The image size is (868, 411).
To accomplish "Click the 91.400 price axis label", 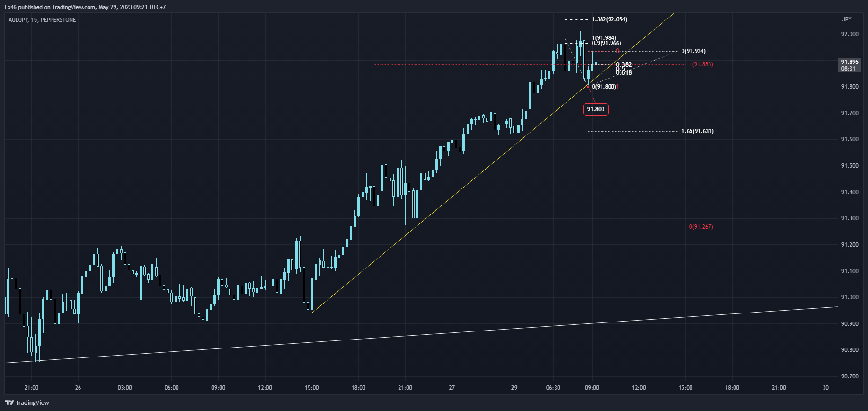I will coord(850,192).
